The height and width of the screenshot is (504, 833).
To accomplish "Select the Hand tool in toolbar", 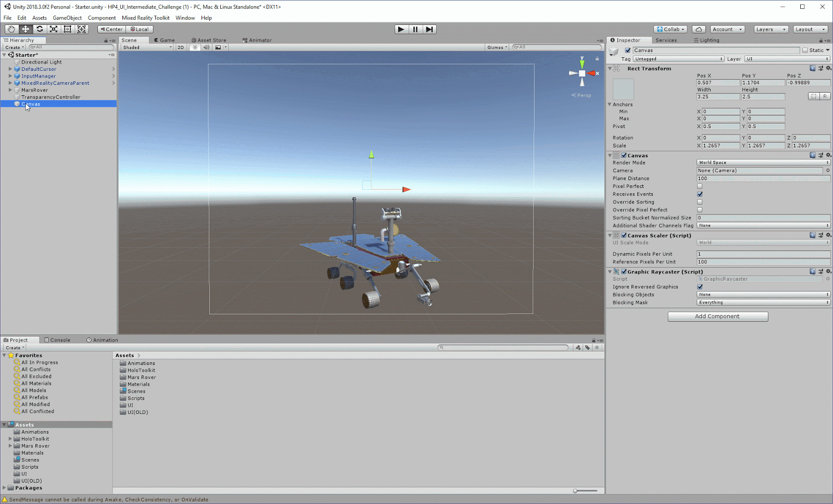I will (11, 29).
